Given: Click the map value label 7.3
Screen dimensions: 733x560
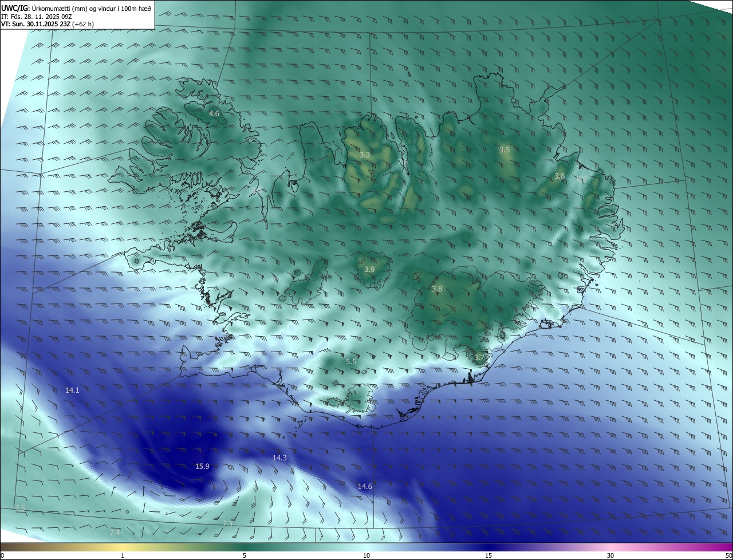Looking at the screenshot, I should pyautogui.click(x=227, y=523).
